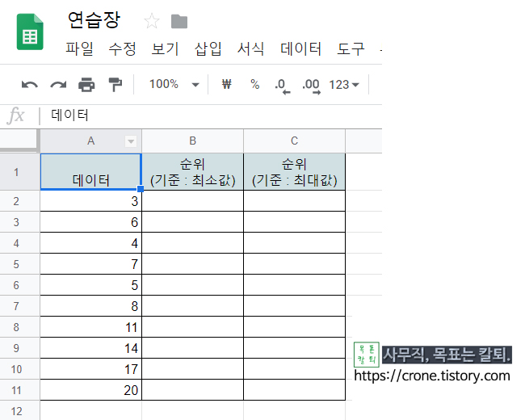Screen dimensions: 525x420
Task: Select the cell containing 6
Action: pyautogui.click(x=90, y=222)
